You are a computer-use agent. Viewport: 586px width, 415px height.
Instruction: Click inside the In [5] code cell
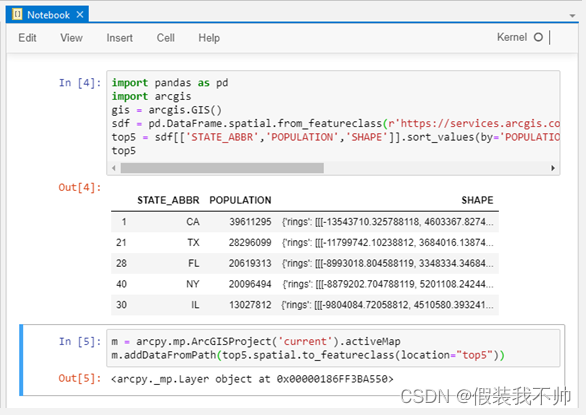[x=333, y=348]
